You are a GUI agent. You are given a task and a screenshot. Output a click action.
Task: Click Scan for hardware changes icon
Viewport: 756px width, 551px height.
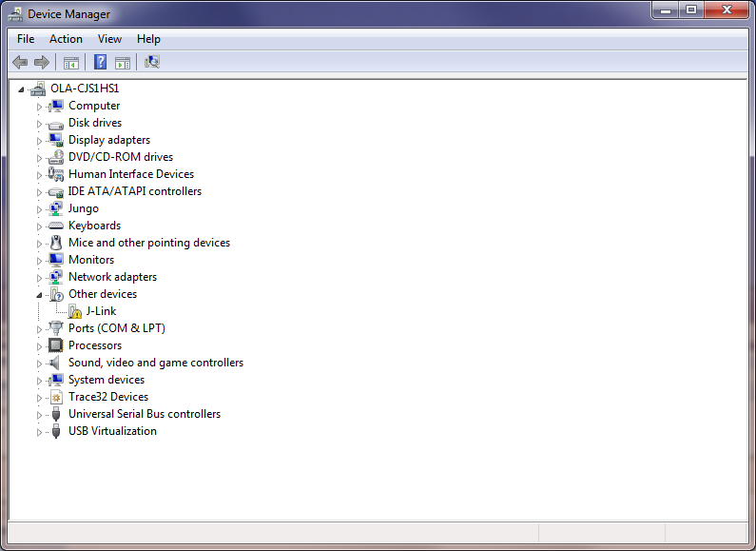[x=152, y=62]
